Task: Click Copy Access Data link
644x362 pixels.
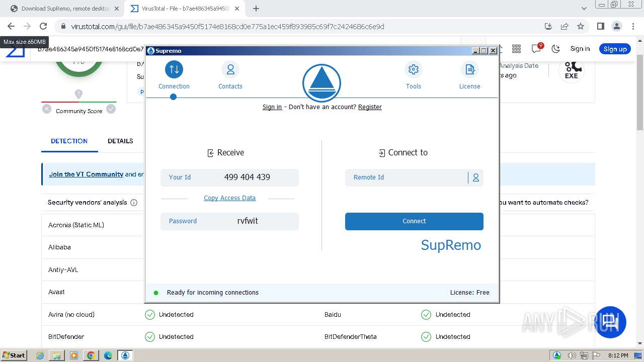Action: coord(229,198)
